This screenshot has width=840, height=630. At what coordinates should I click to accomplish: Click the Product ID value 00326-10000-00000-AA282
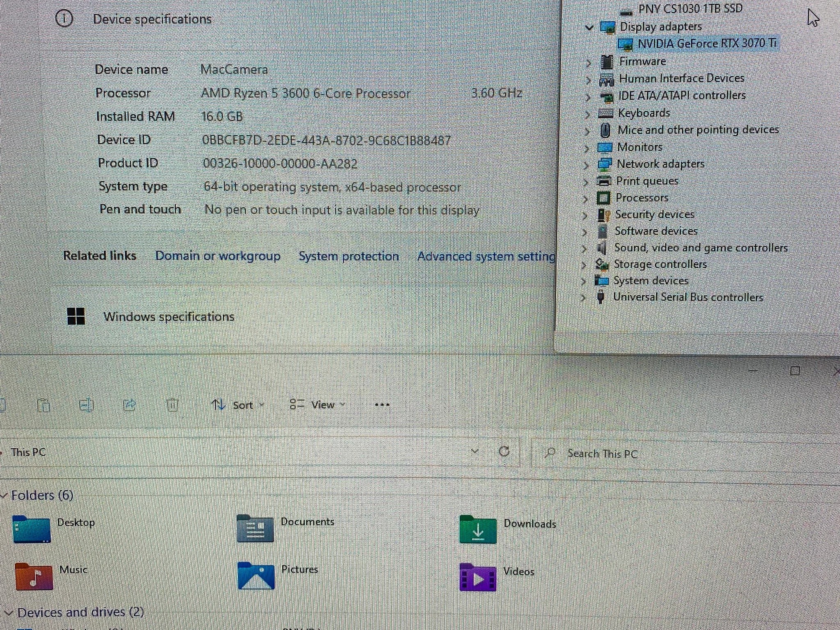[280, 164]
